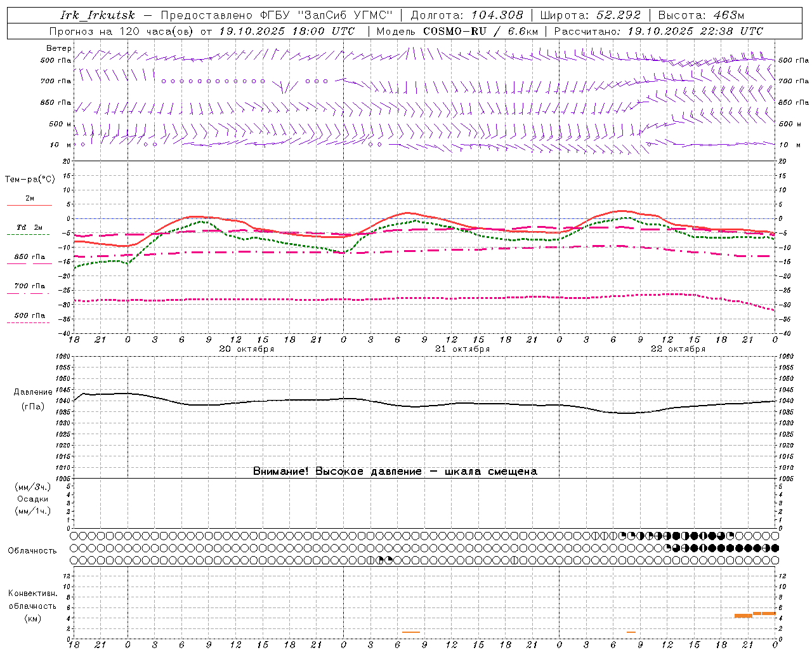The image size is (812, 650).
Task: Click the 850 гПа temperature legend label
Action: click(29, 257)
